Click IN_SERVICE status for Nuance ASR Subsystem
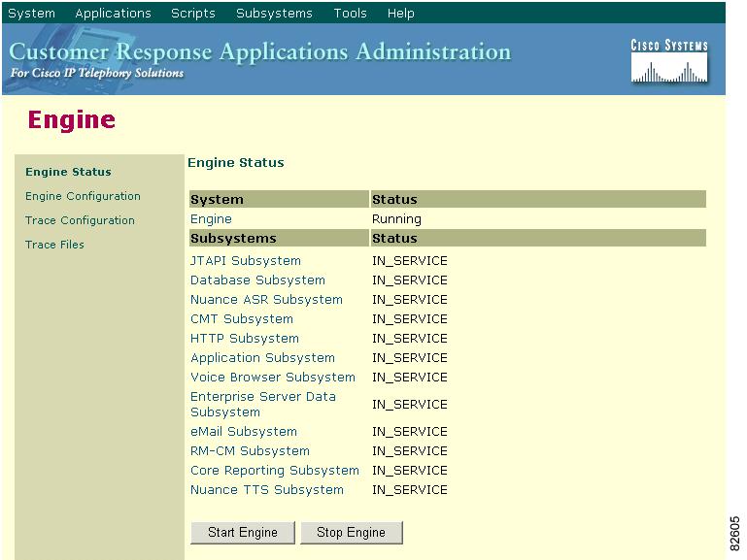This screenshot has width=747, height=560. point(409,300)
